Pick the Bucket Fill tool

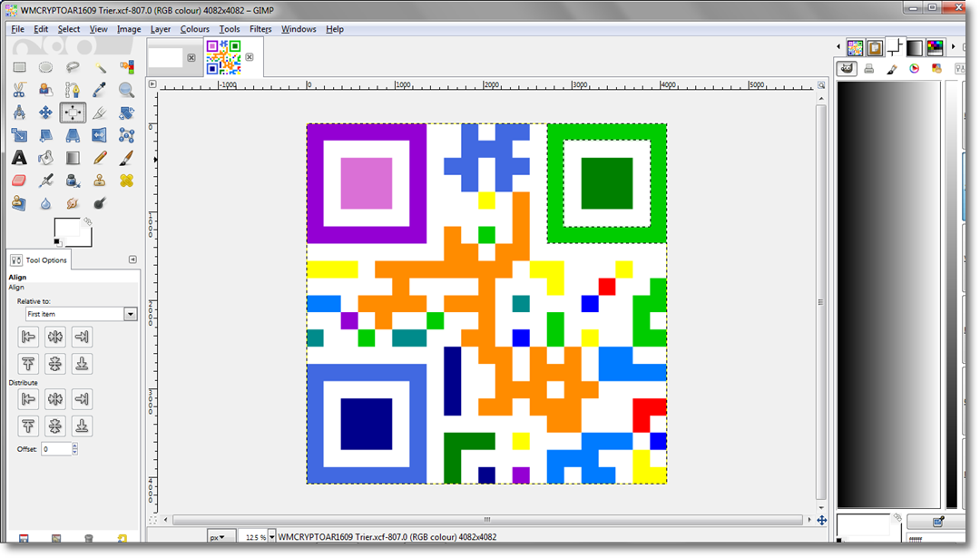[45, 158]
